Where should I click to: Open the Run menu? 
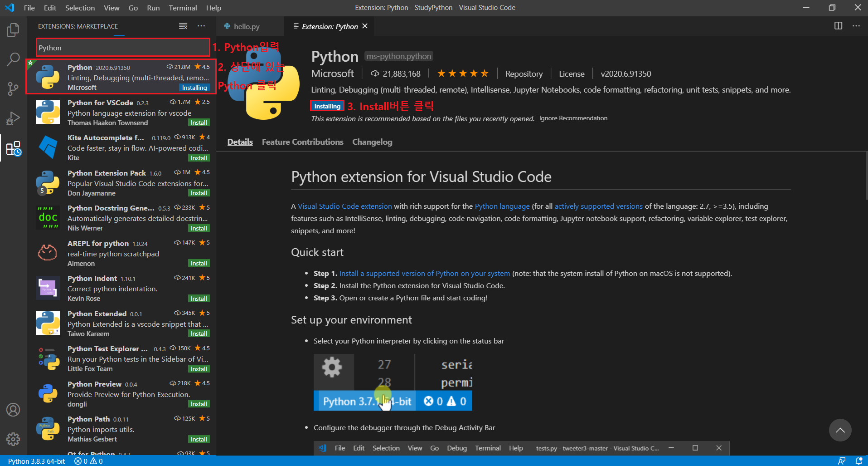(x=153, y=8)
